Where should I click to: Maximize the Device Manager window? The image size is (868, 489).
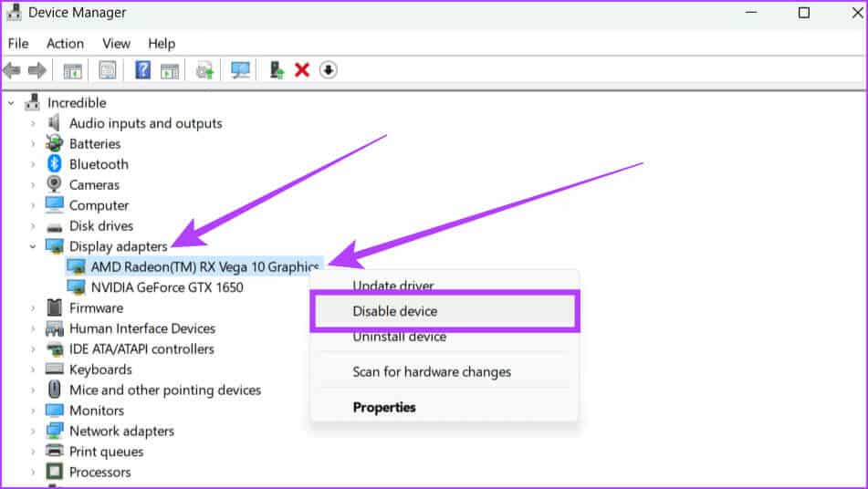804,12
